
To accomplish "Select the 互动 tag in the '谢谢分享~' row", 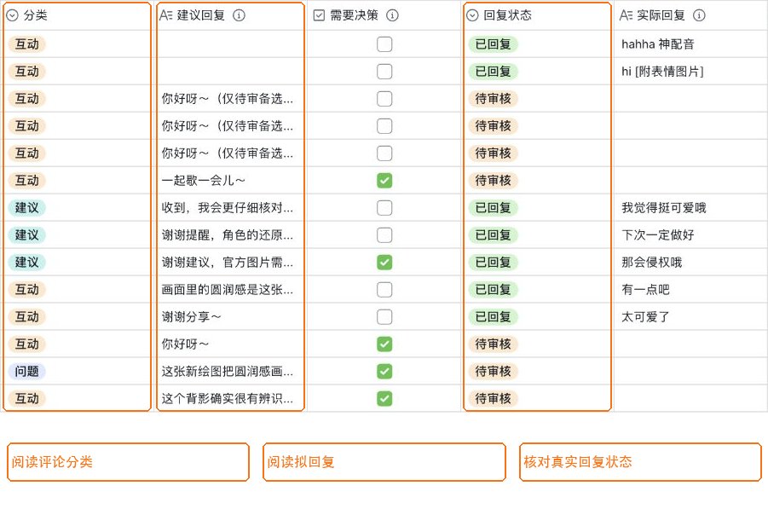I will click(x=27, y=317).
